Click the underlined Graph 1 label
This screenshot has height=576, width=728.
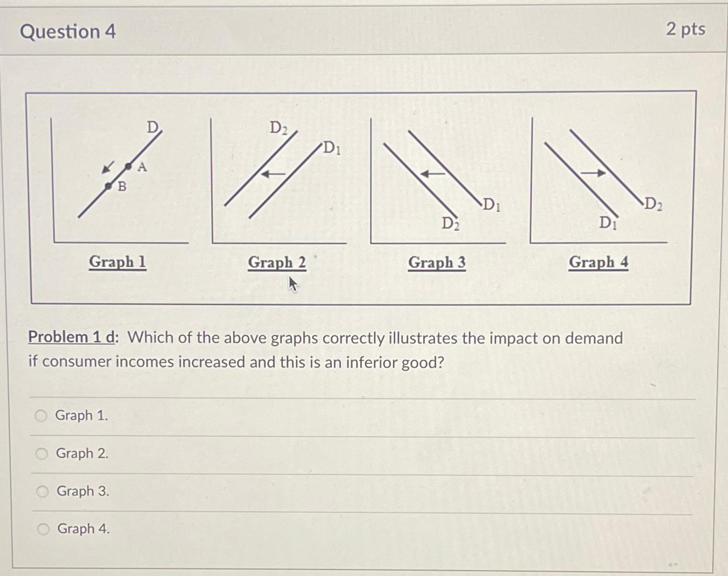click(117, 263)
